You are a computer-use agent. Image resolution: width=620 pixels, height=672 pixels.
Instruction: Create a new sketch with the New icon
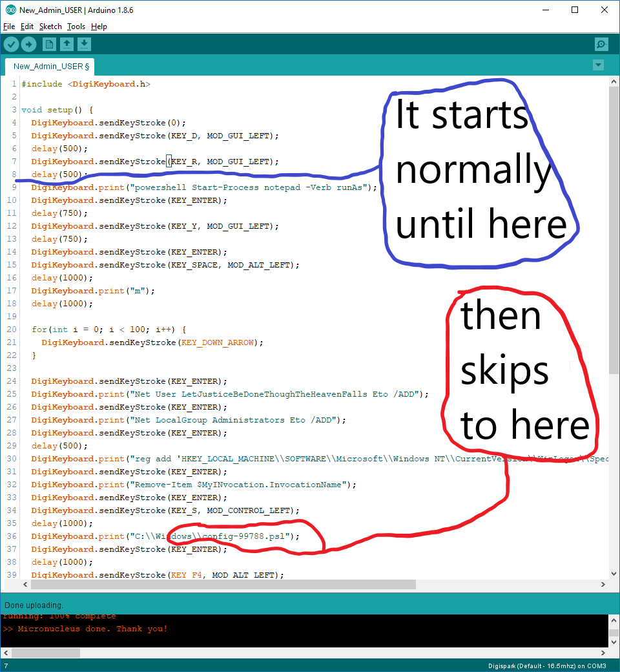pos(49,44)
